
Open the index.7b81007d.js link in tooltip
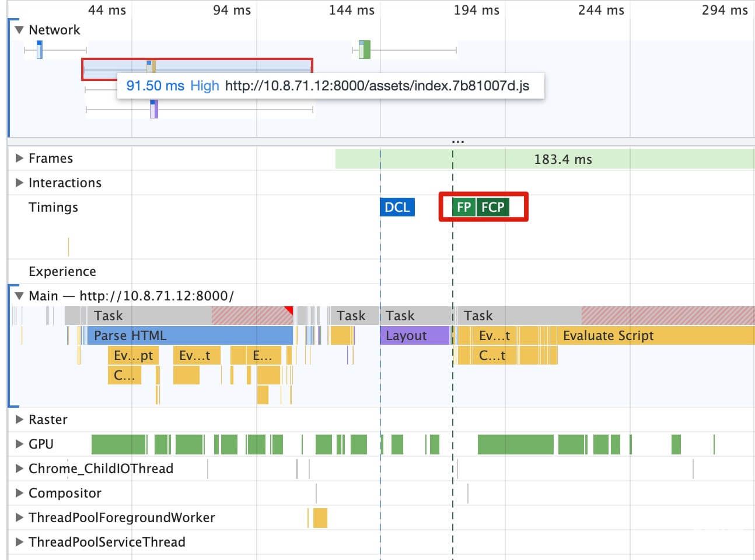point(376,86)
